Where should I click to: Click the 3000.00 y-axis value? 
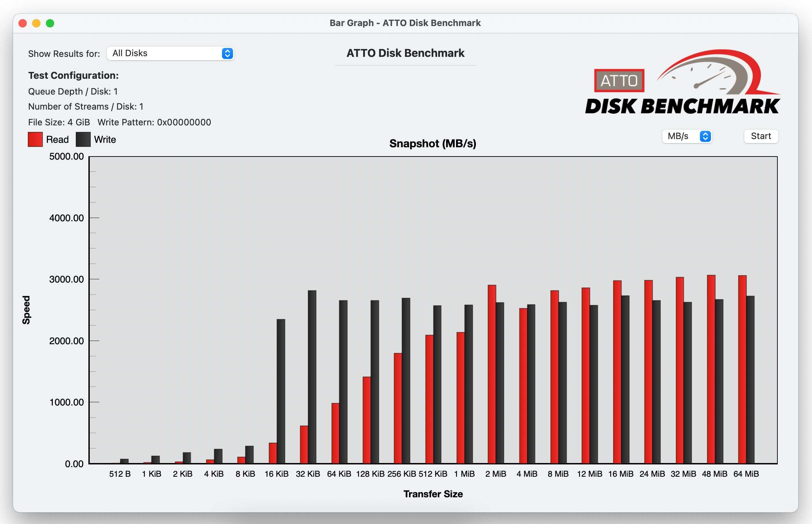[x=66, y=279]
